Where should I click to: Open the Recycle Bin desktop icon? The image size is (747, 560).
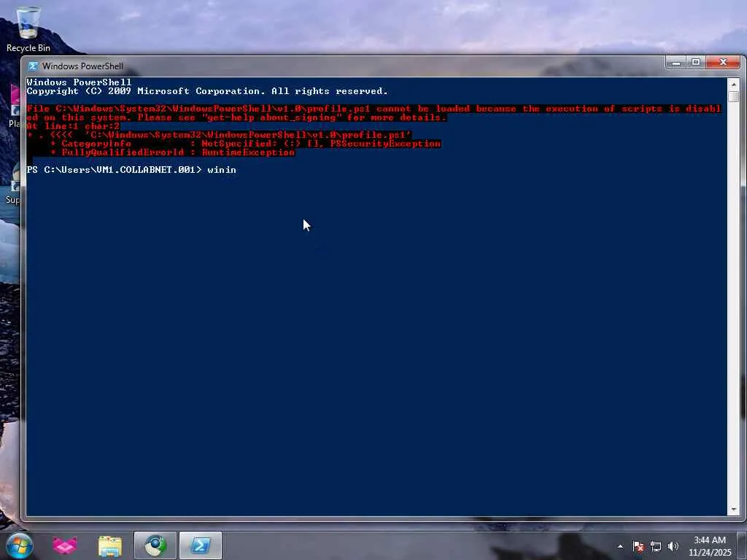click(x=28, y=29)
